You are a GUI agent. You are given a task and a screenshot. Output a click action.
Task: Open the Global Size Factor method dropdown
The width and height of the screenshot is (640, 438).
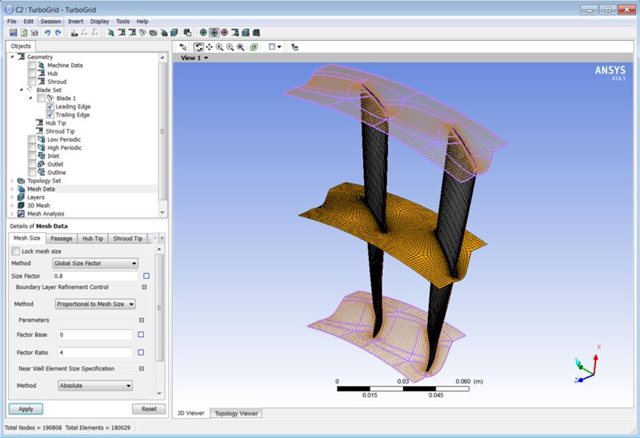click(x=95, y=263)
